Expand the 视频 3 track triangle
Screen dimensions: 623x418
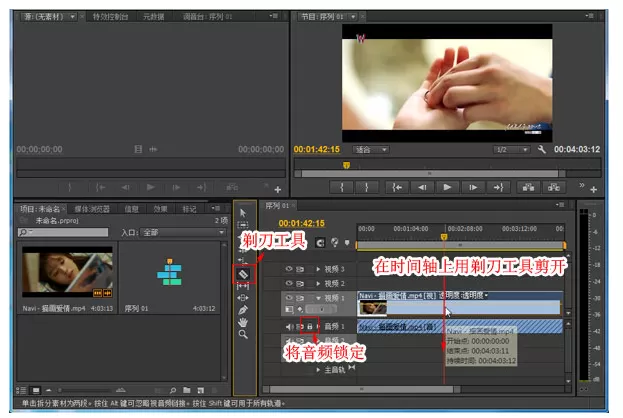318,269
